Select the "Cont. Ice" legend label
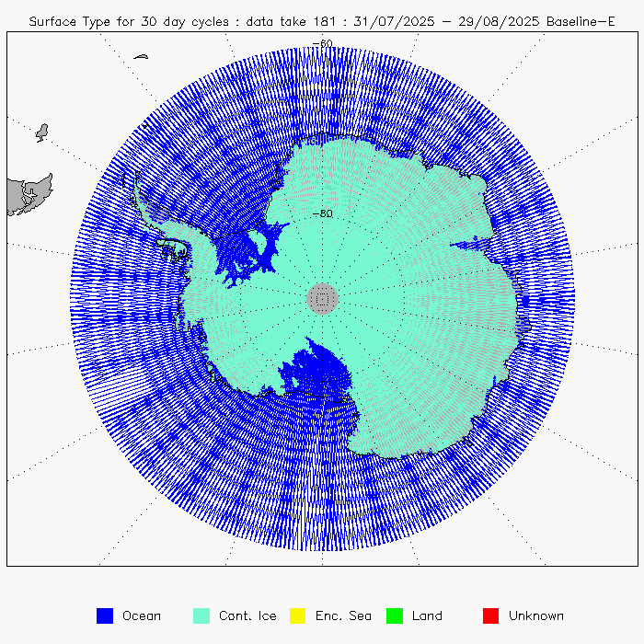Screen dimensions: 644x644 [247, 615]
